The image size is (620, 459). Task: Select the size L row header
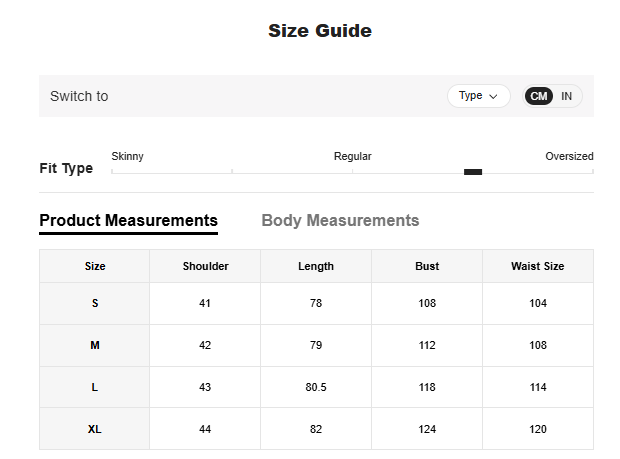(95, 387)
